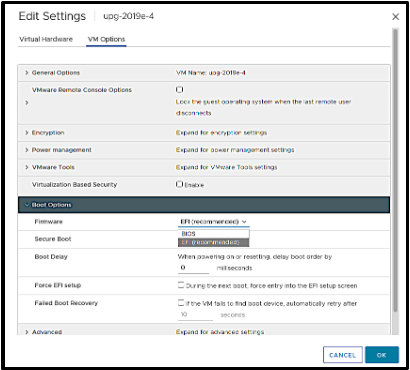410x370 pixels.
Task: Click the Secure Boot label
Action: coord(53,239)
